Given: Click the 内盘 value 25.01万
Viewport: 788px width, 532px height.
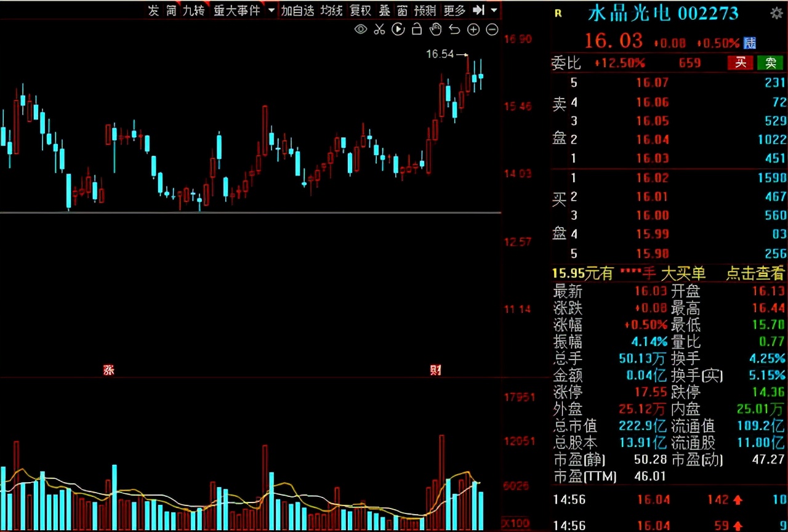Looking at the screenshot, I should tap(762, 408).
